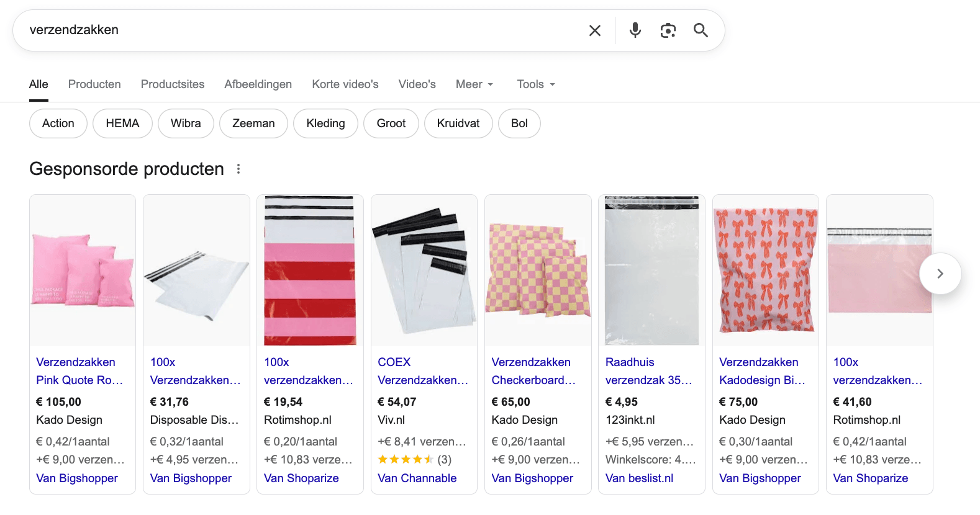Image resolution: width=980 pixels, height=515 pixels.
Task: Go to the Afbeeldingen tab
Action: pyautogui.click(x=258, y=84)
